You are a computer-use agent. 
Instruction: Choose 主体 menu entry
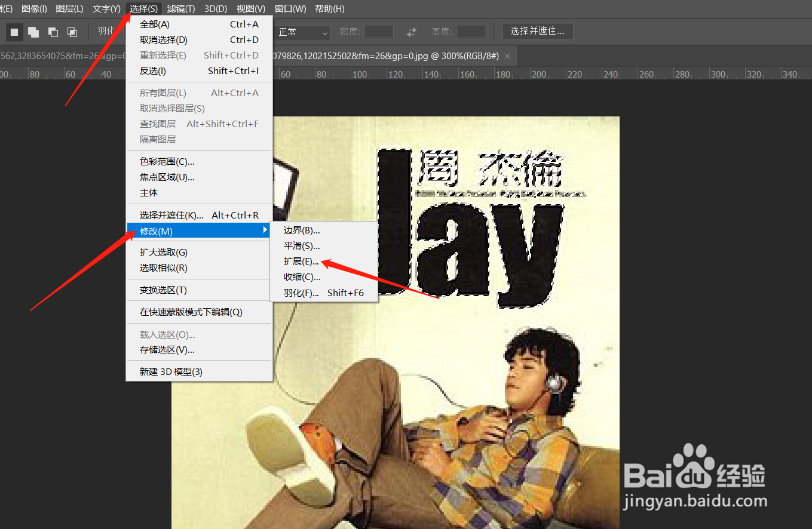[x=200, y=193]
